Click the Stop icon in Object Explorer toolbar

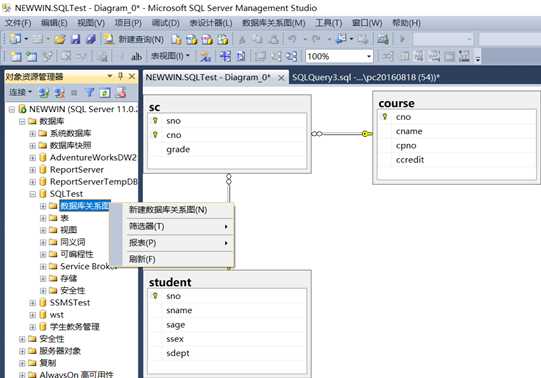[x=74, y=92]
